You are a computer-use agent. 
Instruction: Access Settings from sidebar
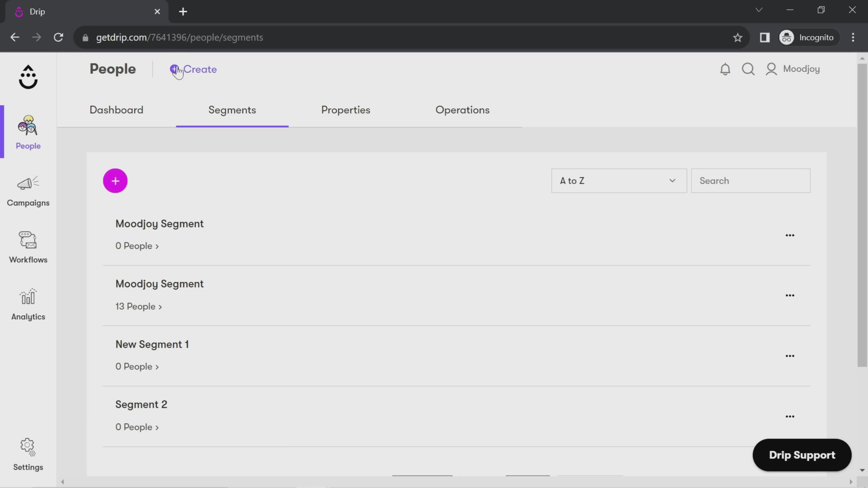point(28,454)
